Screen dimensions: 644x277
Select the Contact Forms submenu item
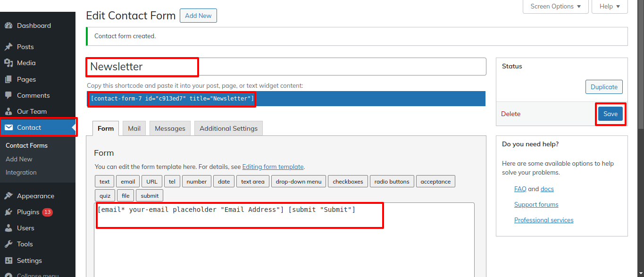[x=26, y=145]
